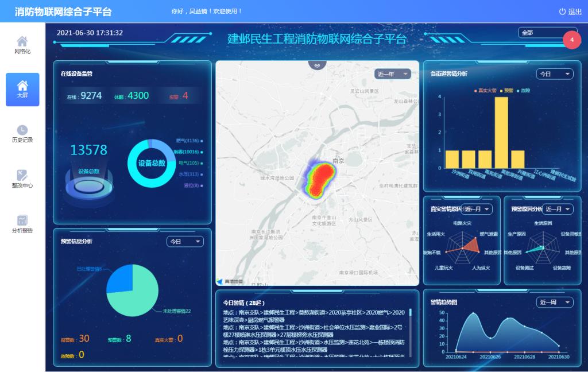Open the 近一周 dropdown for trend chart
The width and height of the screenshot is (588, 372).
pyautogui.click(x=555, y=302)
